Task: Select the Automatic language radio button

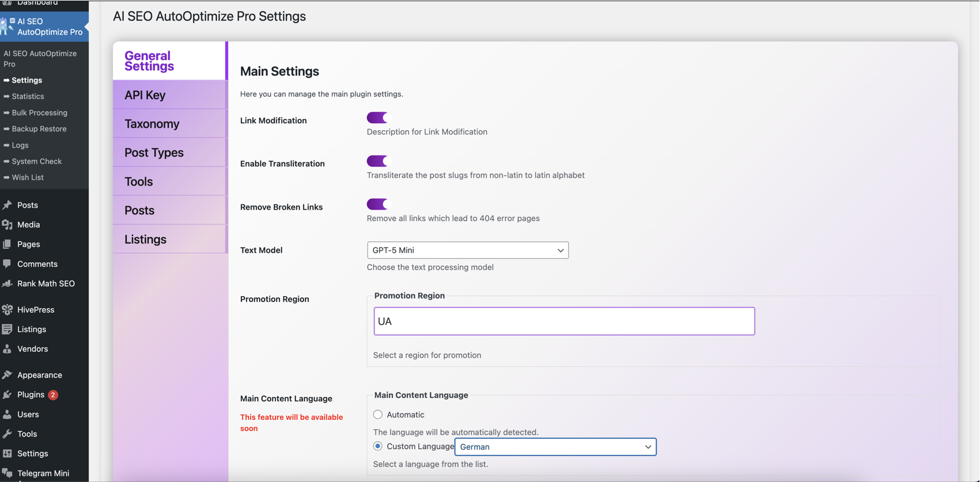Action: pos(378,415)
